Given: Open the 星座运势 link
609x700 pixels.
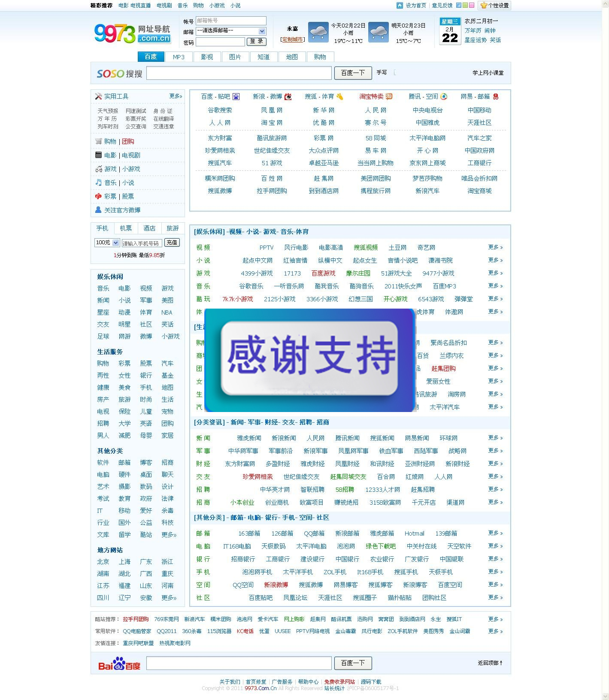Looking at the screenshot, I should 476,40.
